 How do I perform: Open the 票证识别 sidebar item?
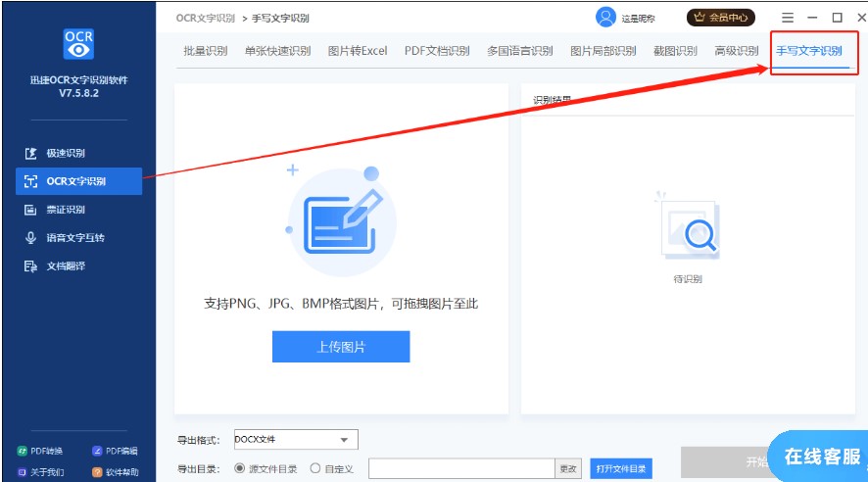pos(55,210)
